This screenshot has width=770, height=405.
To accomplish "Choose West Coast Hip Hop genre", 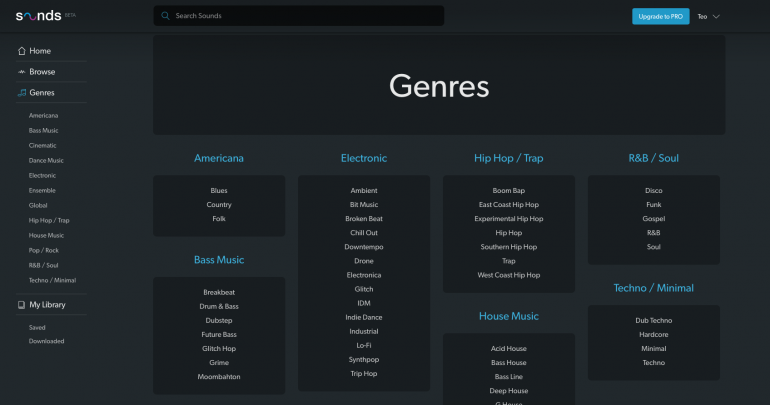I will click(508, 275).
